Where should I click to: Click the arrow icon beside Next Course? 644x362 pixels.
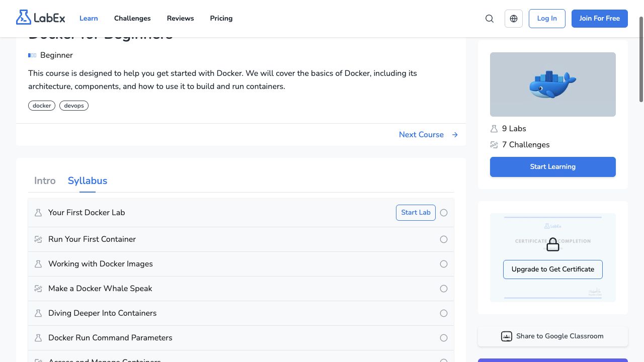point(455,135)
